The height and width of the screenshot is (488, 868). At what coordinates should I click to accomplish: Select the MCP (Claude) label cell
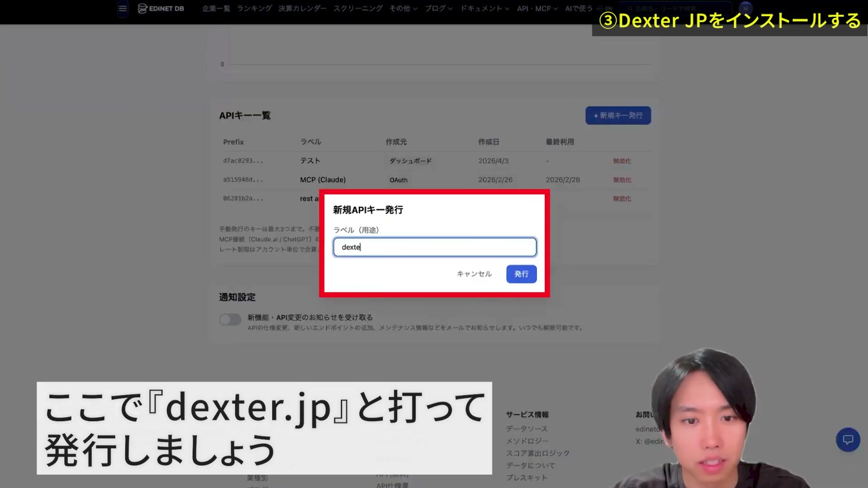coord(323,180)
